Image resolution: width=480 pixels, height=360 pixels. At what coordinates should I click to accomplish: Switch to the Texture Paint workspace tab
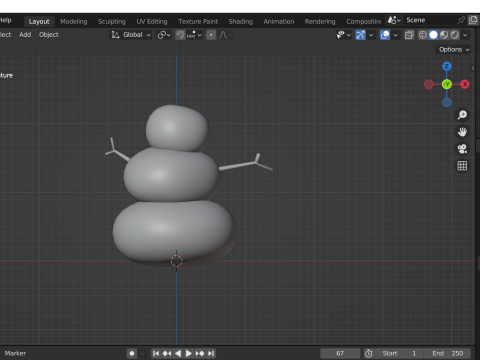[198, 22]
